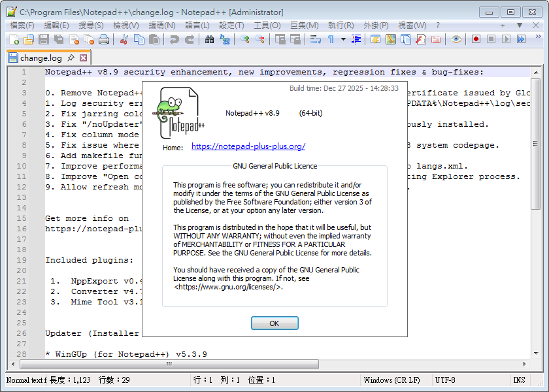Click the Stop recording square icon

point(491,39)
